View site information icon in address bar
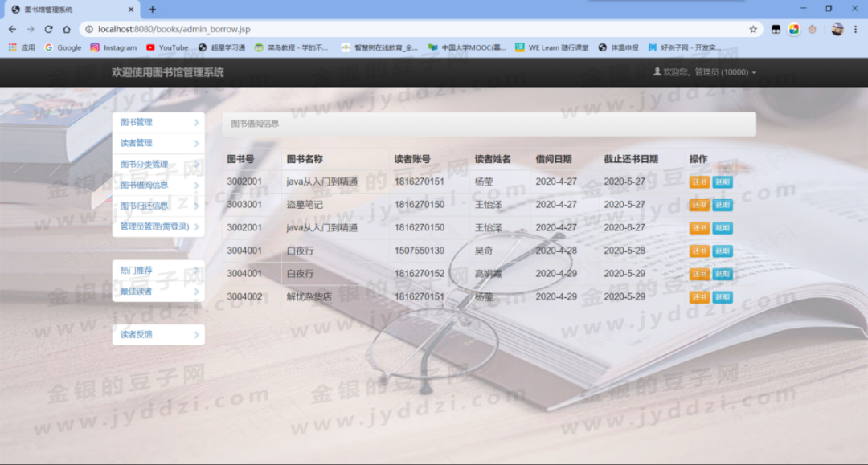 click(89, 29)
